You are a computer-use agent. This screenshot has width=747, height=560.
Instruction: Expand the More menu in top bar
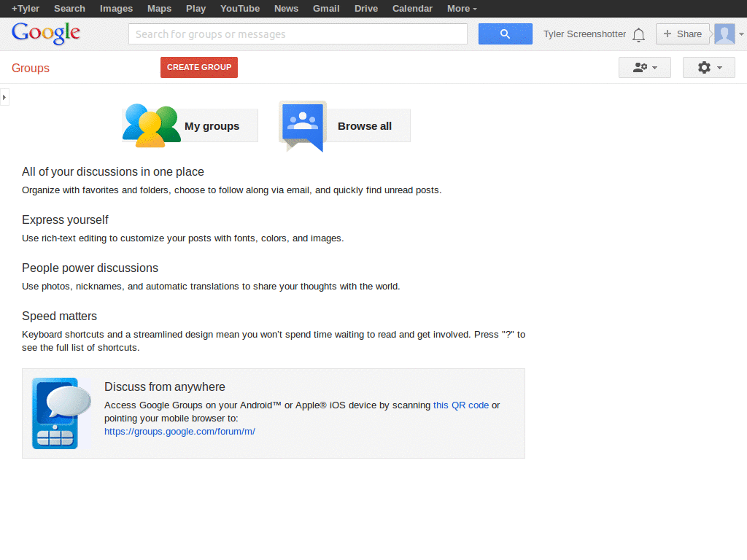[x=462, y=9]
